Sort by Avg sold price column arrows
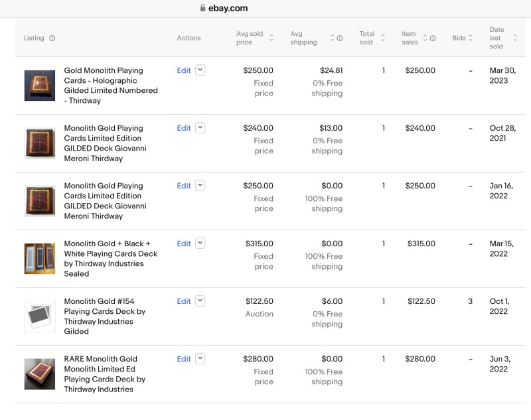The width and height of the screenshot is (531, 420). coord(271,38)
